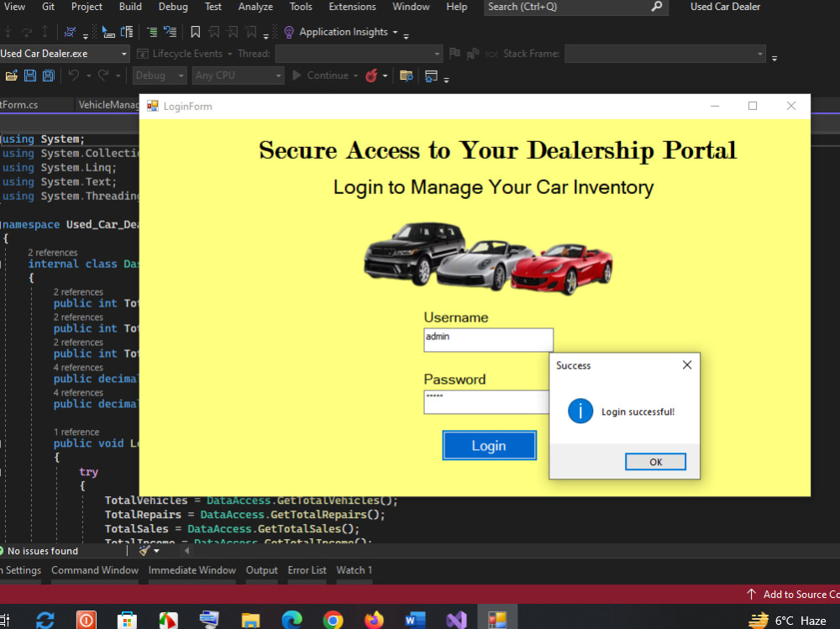Open Microsoft Word from the taskbar
840x629 pixels.
click(x=415, y=620)
